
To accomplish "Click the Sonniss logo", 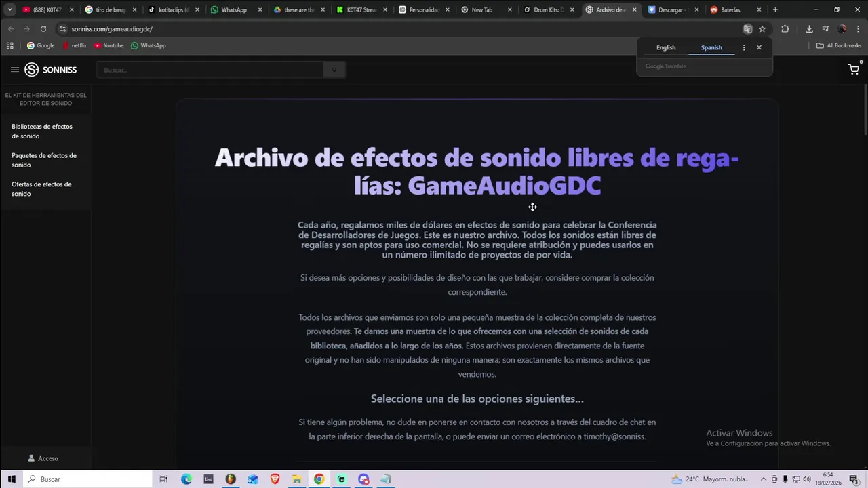I will click(x=51, y=70).
